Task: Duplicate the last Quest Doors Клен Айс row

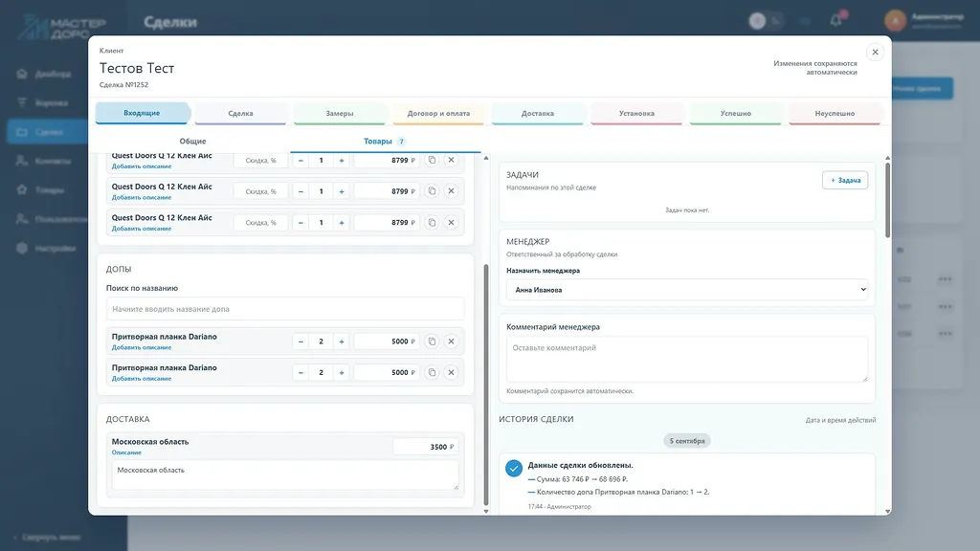Action: [432, 222]
